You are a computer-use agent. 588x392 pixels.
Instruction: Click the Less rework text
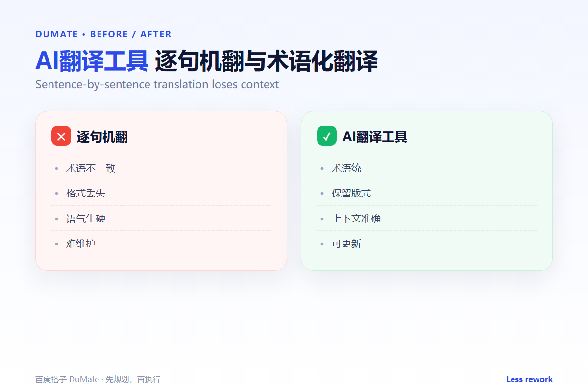[x=529, y=379]
